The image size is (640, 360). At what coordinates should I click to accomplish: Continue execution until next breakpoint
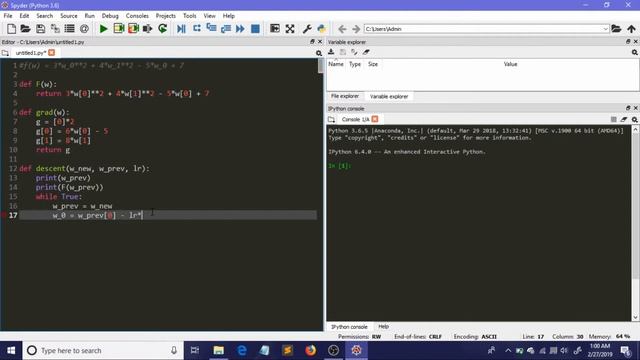[240, 29]
